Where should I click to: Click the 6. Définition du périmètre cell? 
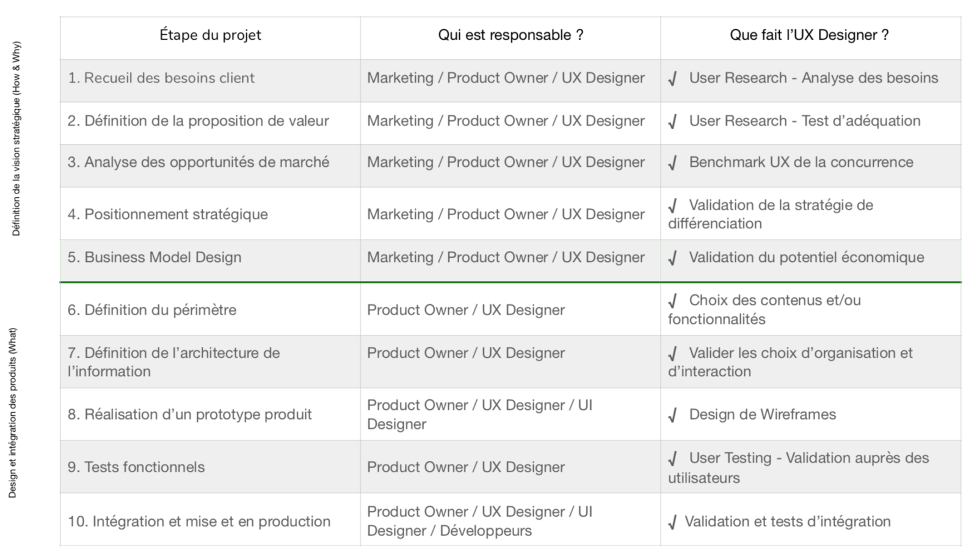tap(152, 310)
